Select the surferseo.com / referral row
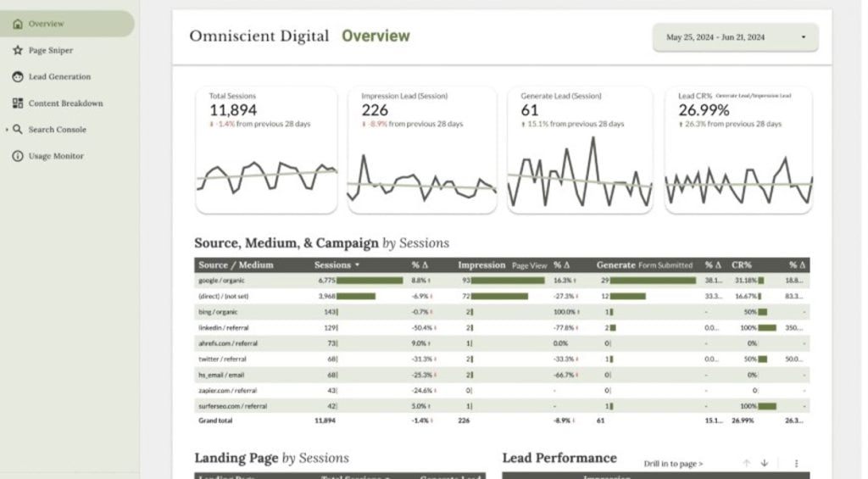 [502, 406]
